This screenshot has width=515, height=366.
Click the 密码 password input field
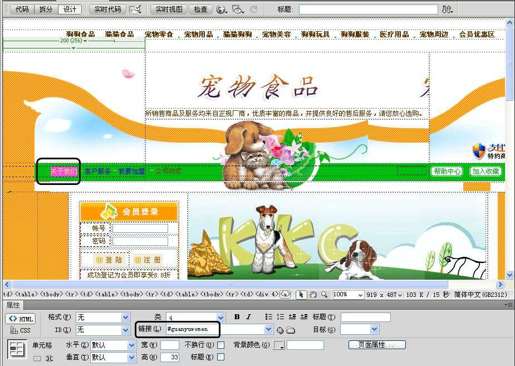tap(140, 241)
